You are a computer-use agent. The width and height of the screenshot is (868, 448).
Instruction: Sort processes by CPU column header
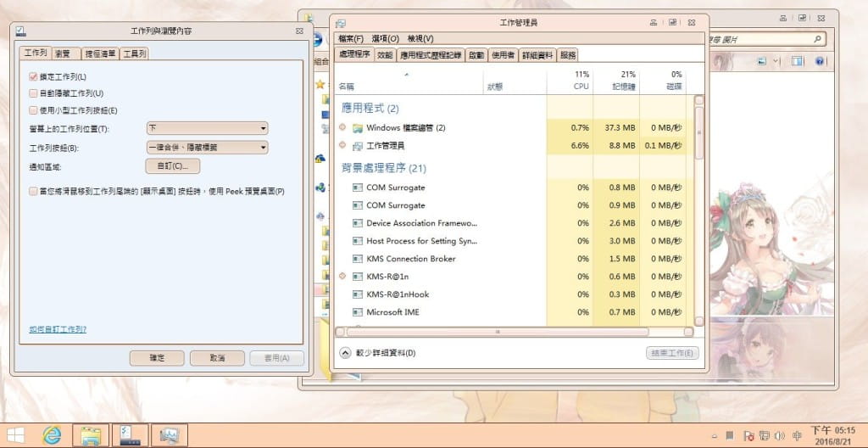[570, 81]
